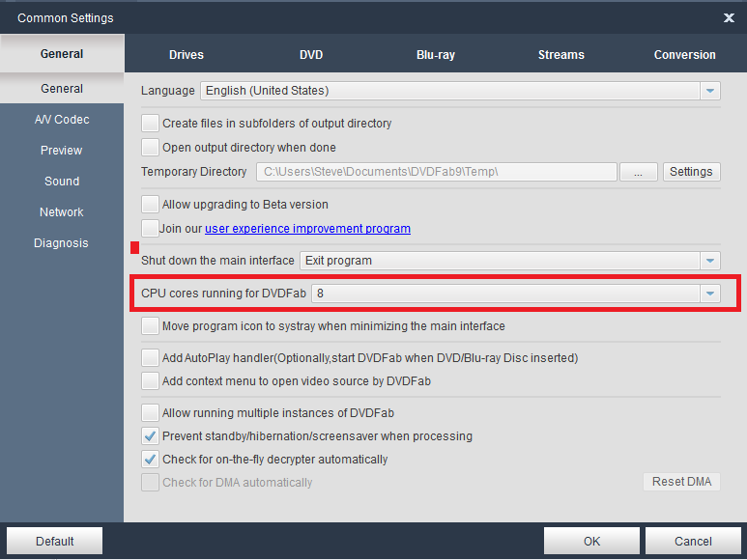Click the temporary directory Settings button
Image resolution: width=747 pixels, height=560 pixels.
click(x=691, y=172)
